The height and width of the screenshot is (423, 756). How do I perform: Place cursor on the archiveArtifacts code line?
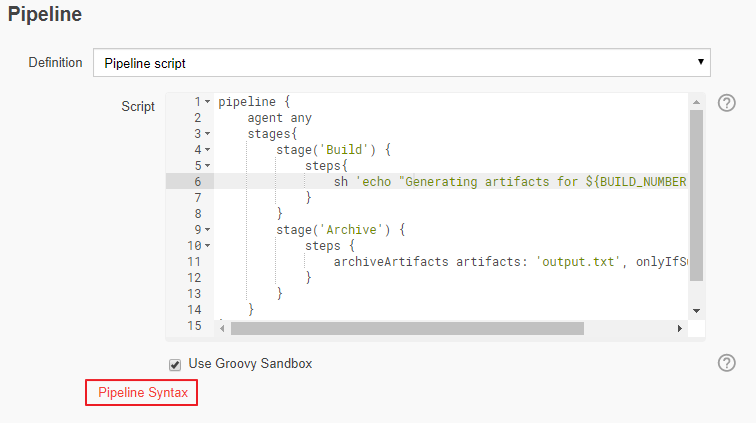click(x=500, y=261)
